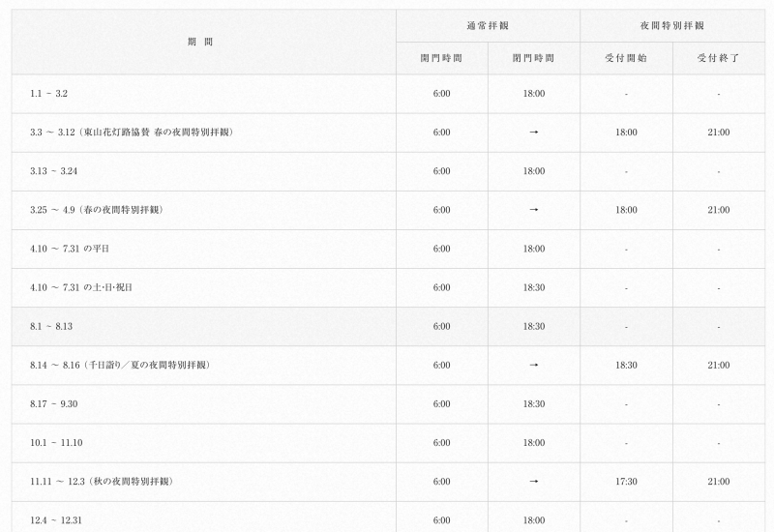Screen dimensions: 774x532
Task: Select the 1.1 ~ 3.2 period row label
Action: pyautogui.click(x=48, y=94)
